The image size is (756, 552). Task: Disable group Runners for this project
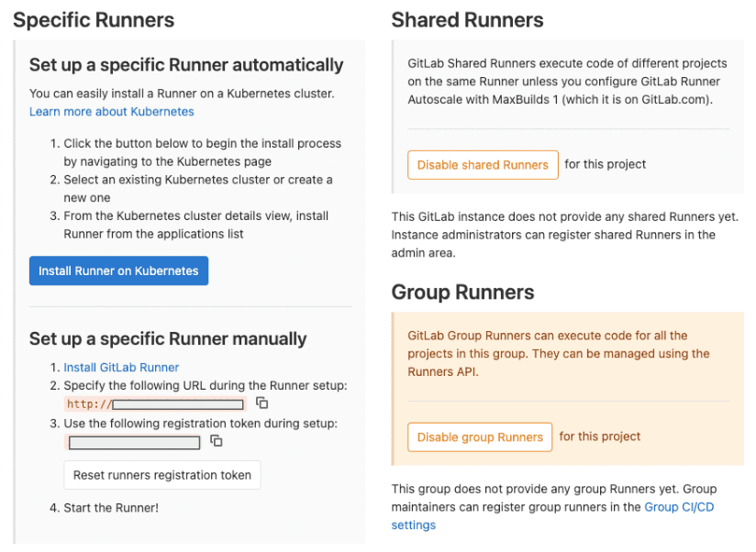(480, 437)
